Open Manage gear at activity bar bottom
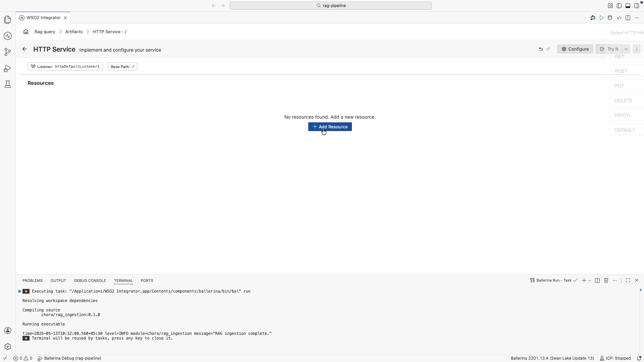This screenshot has height=362, width=644. pos(7,347)
